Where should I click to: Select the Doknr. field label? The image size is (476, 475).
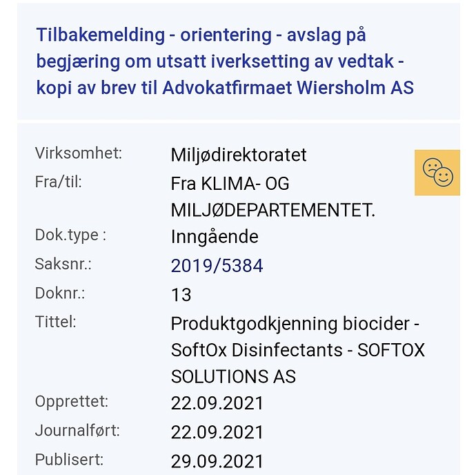pyautogui.click(x=60, y=293)
